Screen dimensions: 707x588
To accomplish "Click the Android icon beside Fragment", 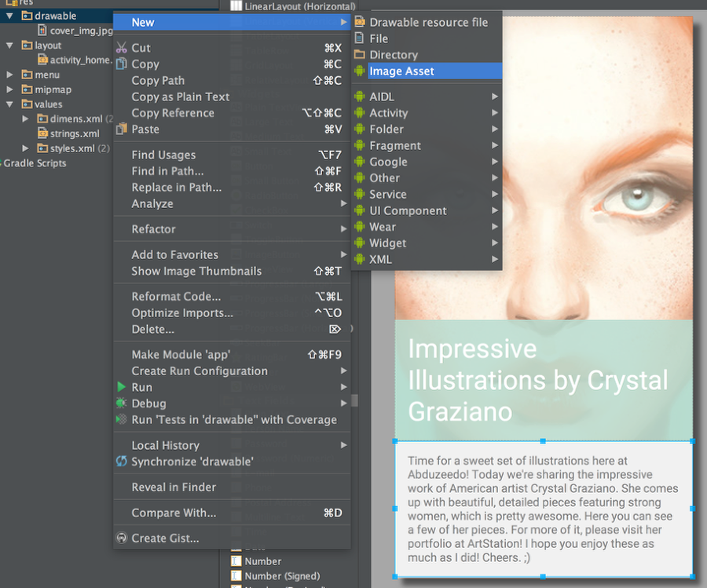I will (x=359, y=145).
